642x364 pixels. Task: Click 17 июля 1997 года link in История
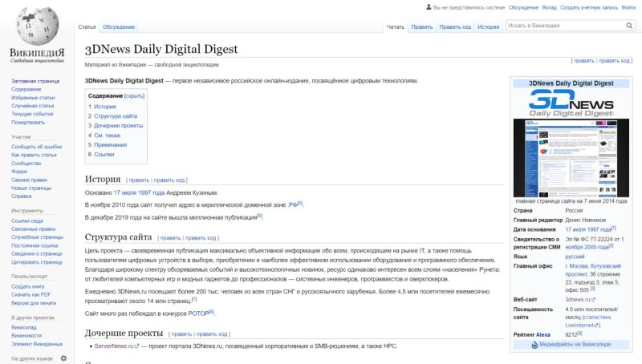[x=139, y=192]
